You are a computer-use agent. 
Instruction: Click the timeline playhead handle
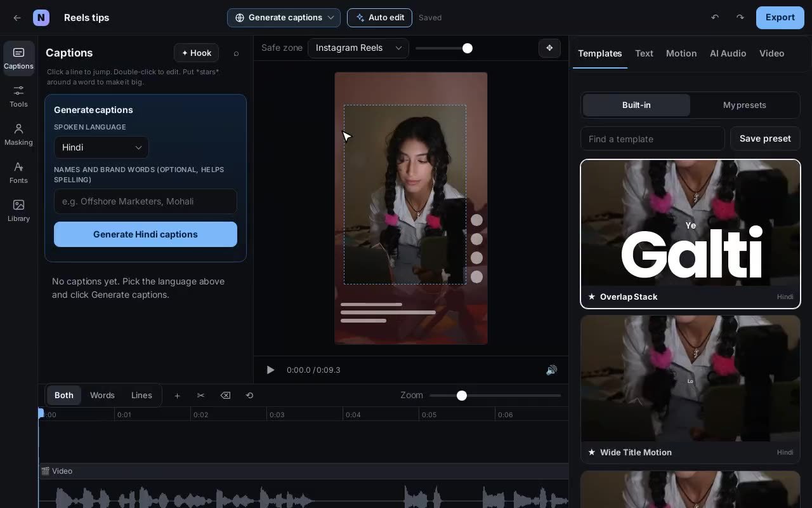tap(41, 413)
